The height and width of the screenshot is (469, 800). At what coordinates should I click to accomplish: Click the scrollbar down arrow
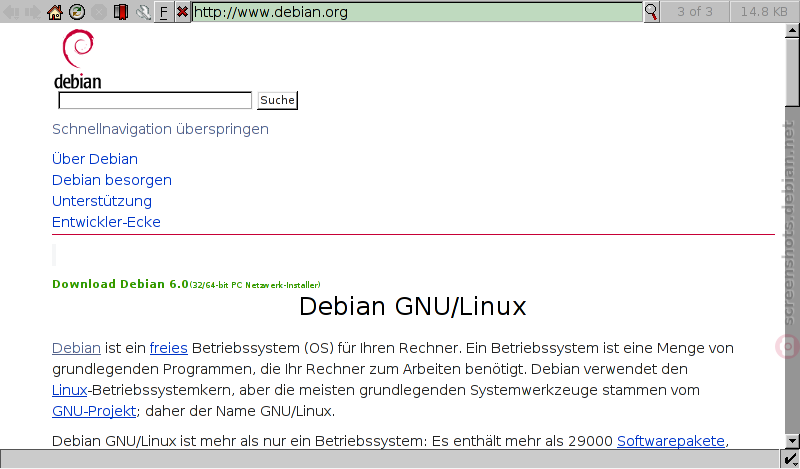pos(792,440)
